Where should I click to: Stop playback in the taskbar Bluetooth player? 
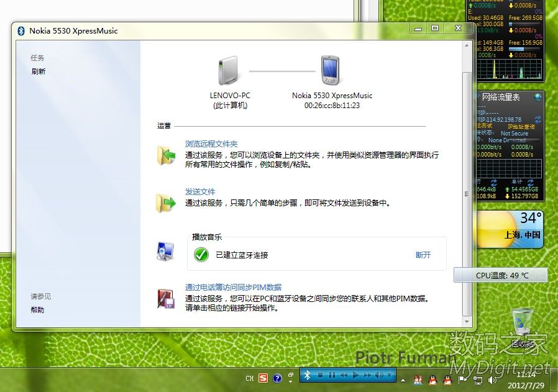[320, 375]
